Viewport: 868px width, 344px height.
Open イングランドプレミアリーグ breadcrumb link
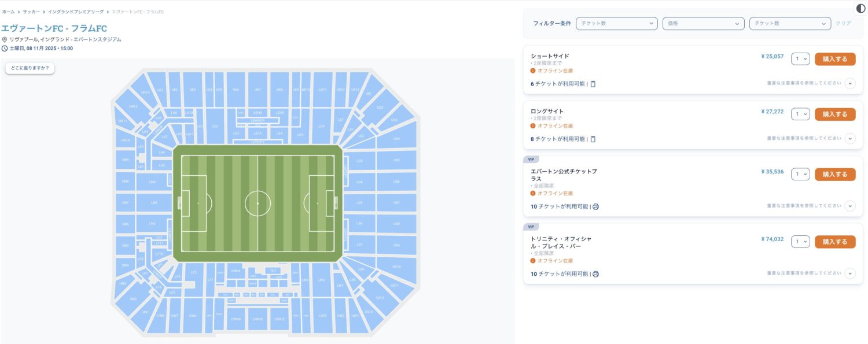[76, 12]
